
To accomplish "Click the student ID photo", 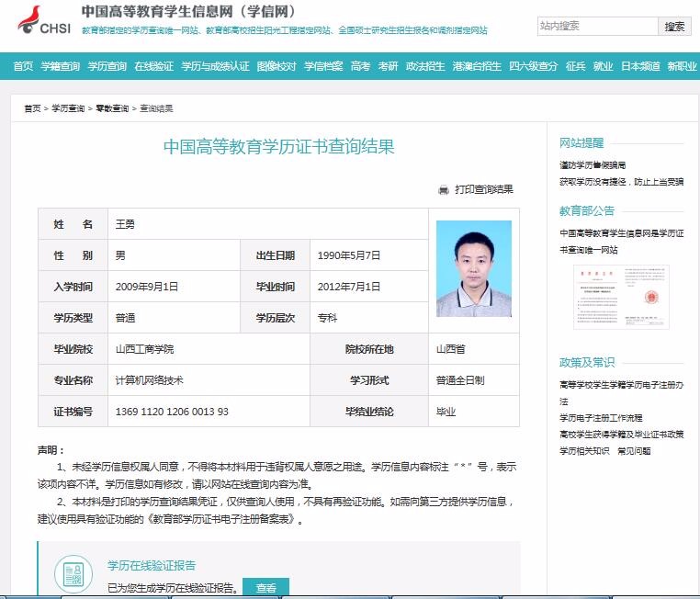I will click(474, 268).
